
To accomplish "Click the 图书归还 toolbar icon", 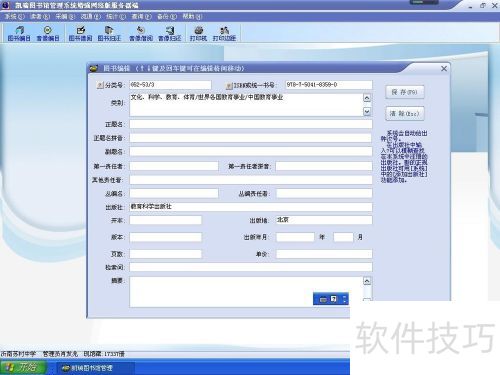I will click(109, 34).
